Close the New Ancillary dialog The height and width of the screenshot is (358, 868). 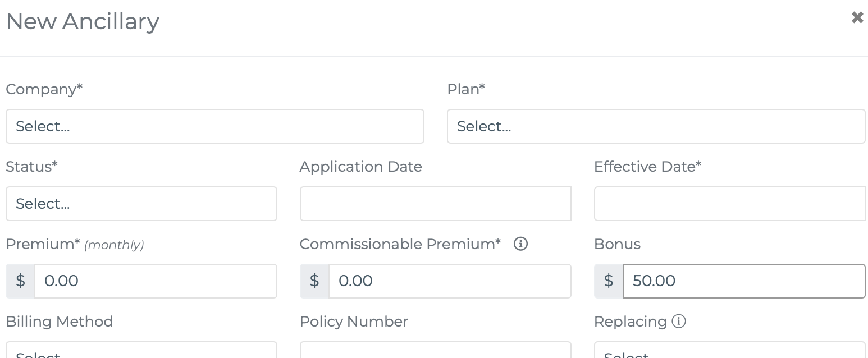tap(857, 17)
